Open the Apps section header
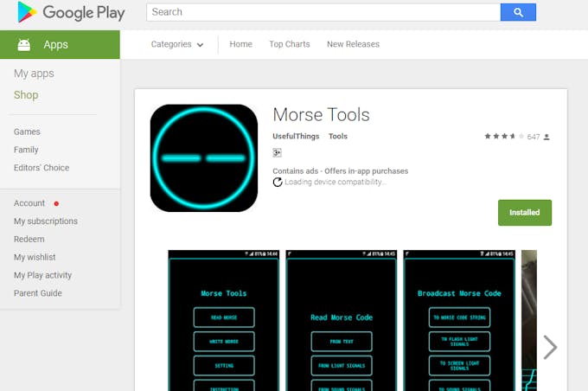The height and width of the screenshot is (391, 588). pos(60,45)
